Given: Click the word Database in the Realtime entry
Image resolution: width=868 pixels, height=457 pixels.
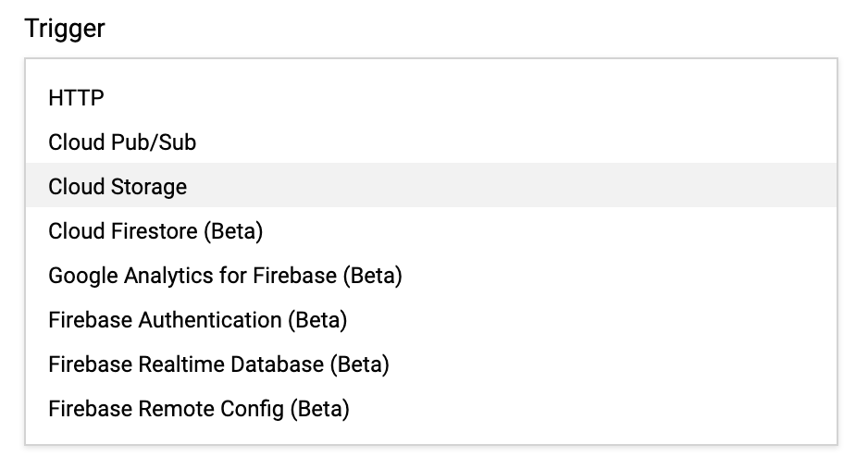Looking at the screenshot, I should tap(277, 364).
